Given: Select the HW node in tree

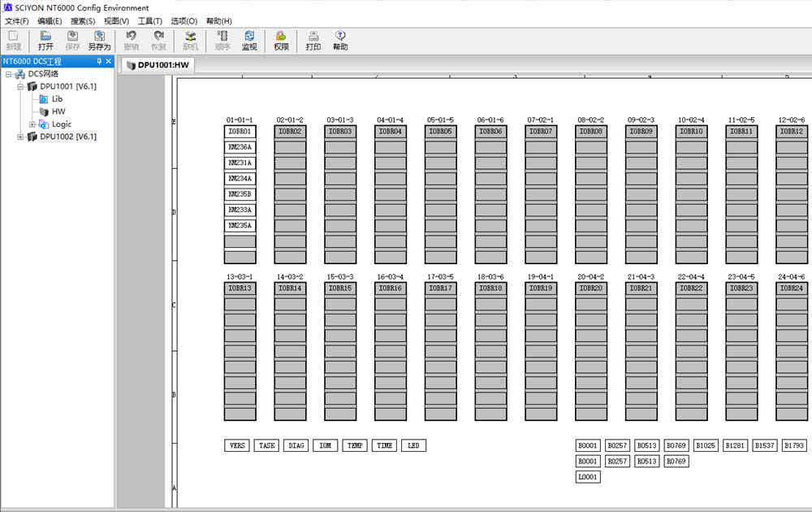Looking at the screenshot, I should (58, 111).
